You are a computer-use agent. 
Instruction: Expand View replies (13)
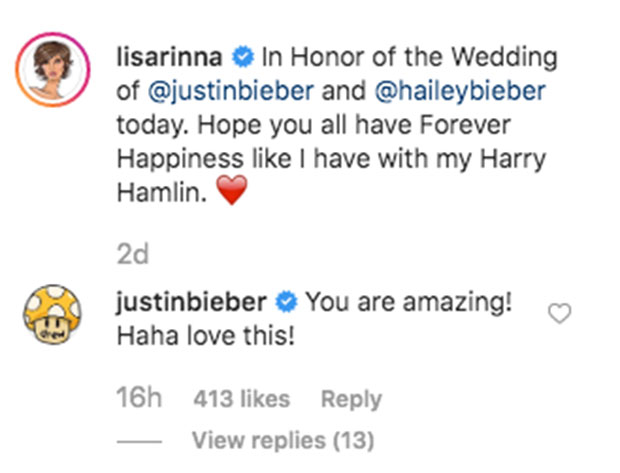pos(282,441)
